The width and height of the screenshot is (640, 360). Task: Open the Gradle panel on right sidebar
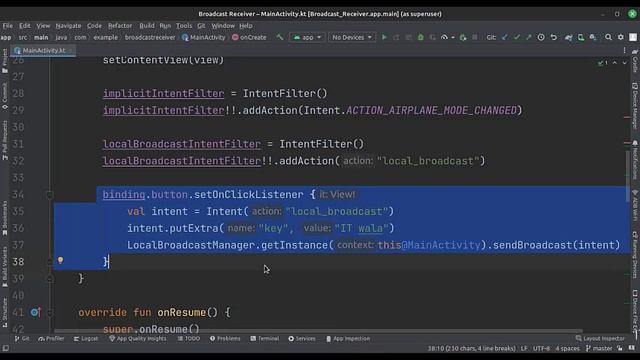[x=635, y=60]
